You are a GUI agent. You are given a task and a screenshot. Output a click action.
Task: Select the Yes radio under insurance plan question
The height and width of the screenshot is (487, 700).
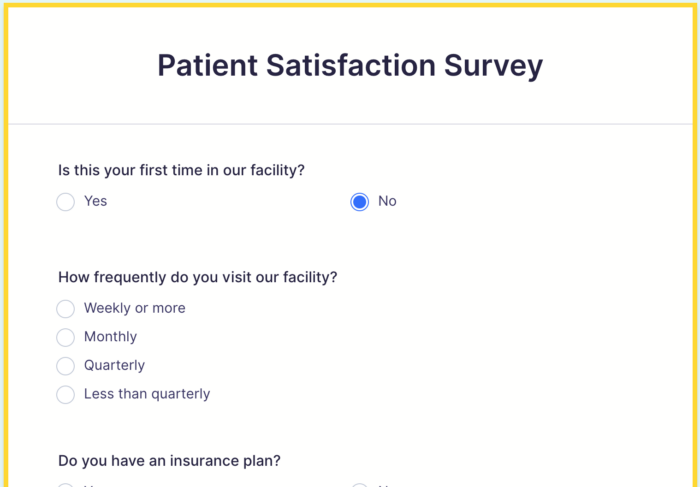coord(66,485)
